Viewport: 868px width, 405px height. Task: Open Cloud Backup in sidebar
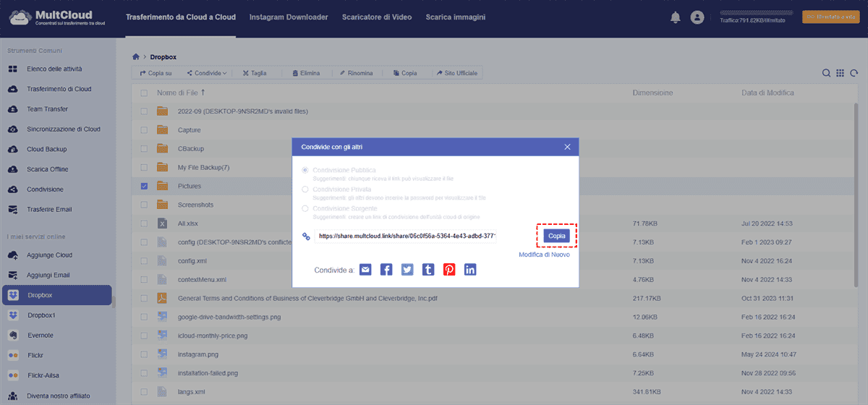tap(46, 149)
